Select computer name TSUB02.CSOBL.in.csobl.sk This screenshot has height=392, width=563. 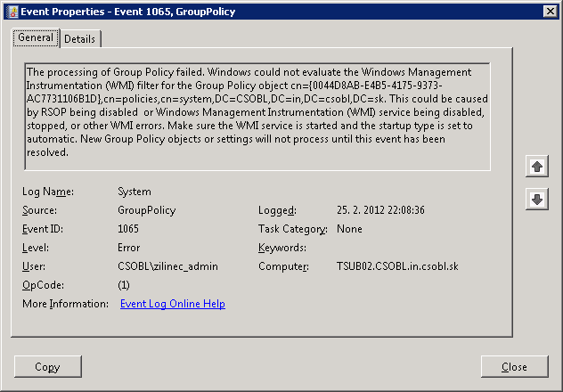pos(397,266)
